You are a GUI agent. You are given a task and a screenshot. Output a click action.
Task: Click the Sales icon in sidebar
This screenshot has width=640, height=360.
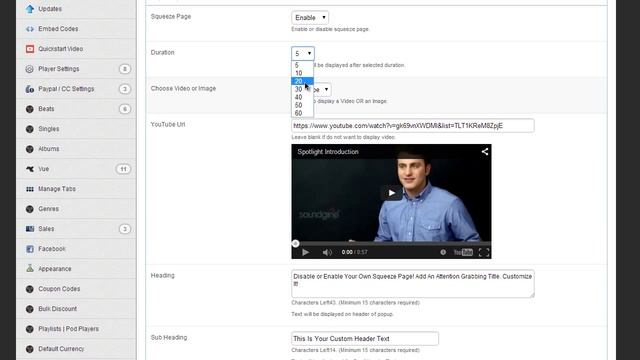click(x=30, y=229)
